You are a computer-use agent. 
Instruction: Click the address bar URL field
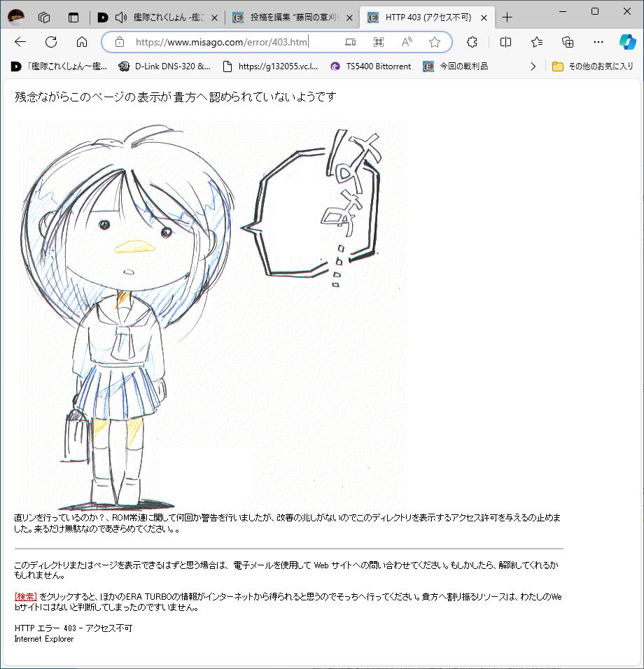tap(231, 42)
